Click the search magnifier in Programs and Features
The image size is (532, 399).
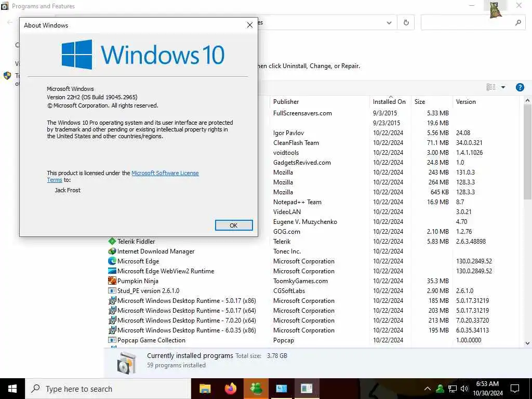pyautogui.click(x=518, y=23)
